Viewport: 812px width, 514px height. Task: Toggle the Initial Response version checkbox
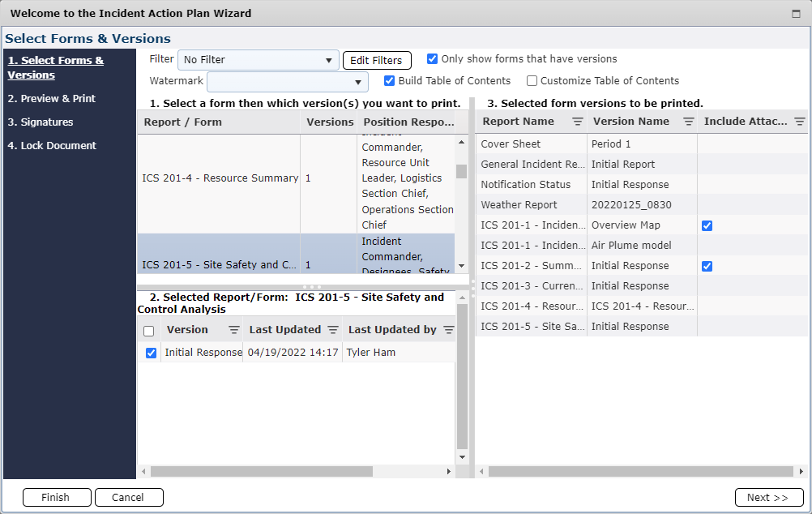[151, 353]
